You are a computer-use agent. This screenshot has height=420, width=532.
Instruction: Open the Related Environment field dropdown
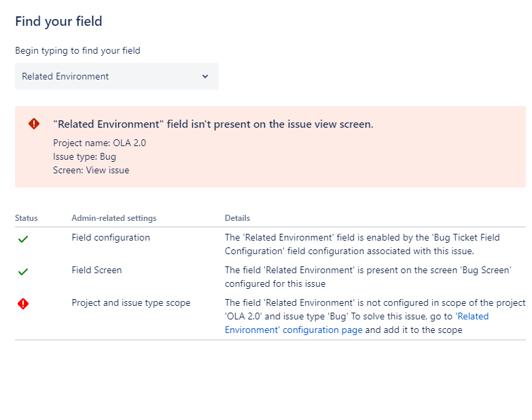point(117,76)
